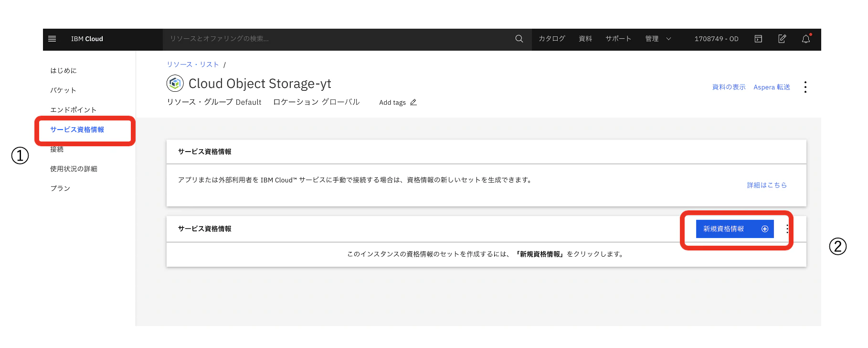The height and width of the screenshot is (348, 868).
Task: Expand the 管理 dropdown
Action: (658, 39)
